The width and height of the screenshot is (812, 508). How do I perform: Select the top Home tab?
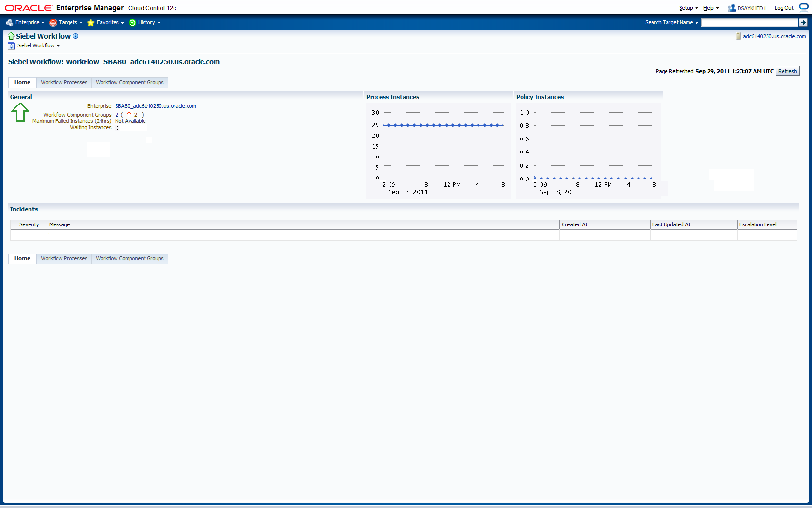[22, 82]
